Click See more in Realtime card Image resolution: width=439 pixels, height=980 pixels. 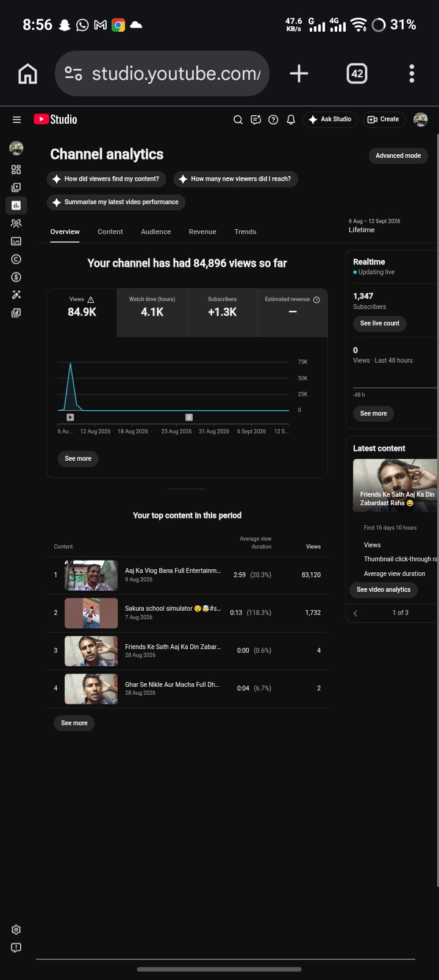click(374, 414)
